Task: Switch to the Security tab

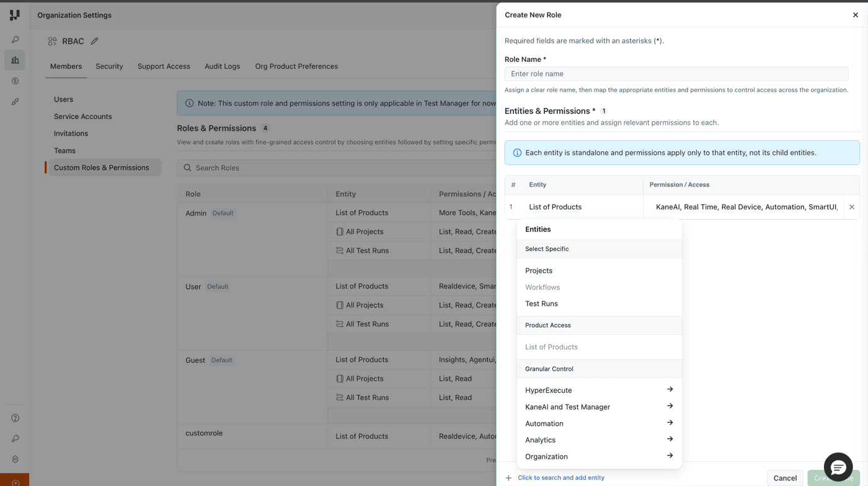Action: click(x=109, y=66)
